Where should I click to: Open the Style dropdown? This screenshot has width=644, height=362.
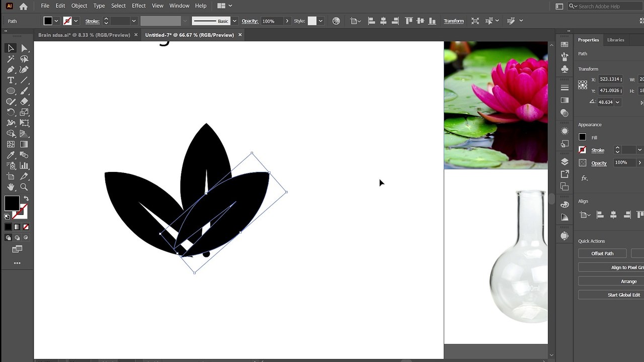point(320,21)
